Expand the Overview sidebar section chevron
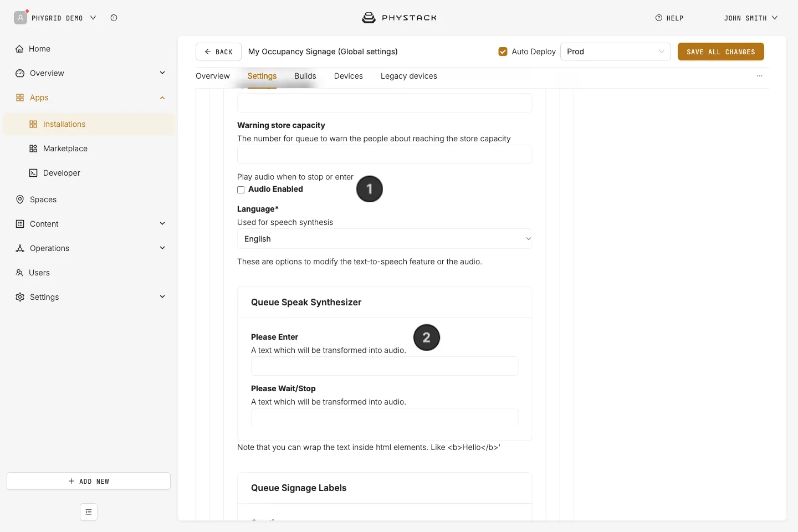Viewport: 798px width, 532px height. coord(162,73)
